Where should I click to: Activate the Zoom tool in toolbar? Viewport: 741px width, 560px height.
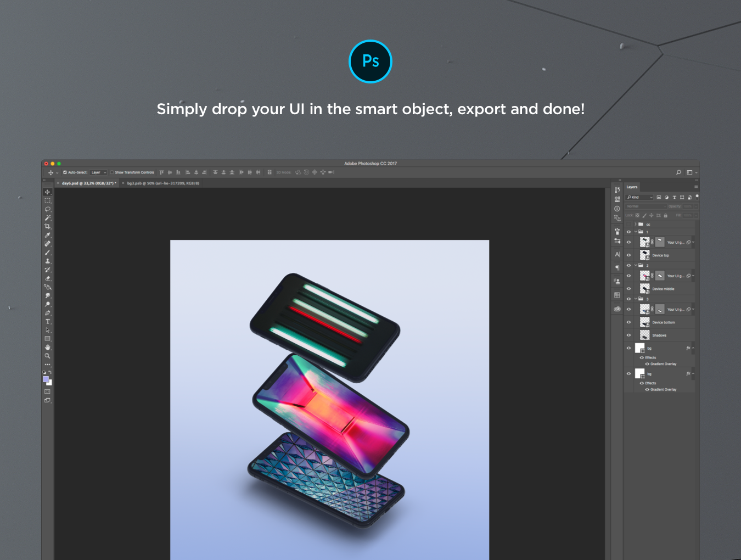pos(48,356)
